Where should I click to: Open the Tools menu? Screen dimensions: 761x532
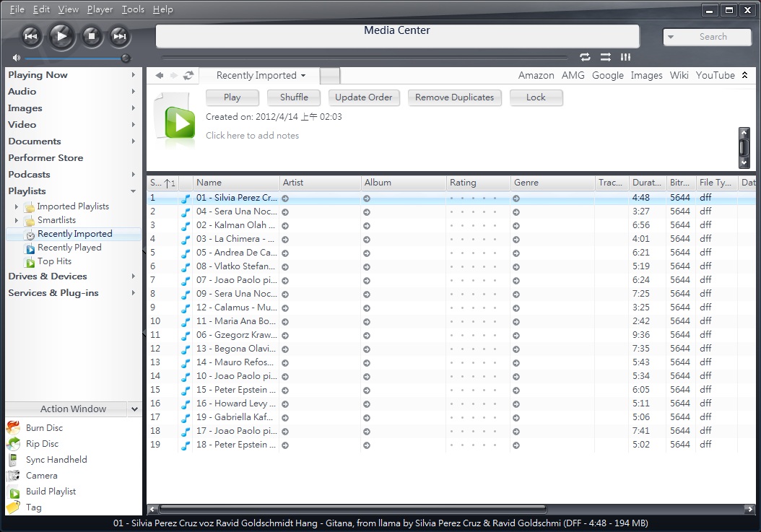pos(133,9)
